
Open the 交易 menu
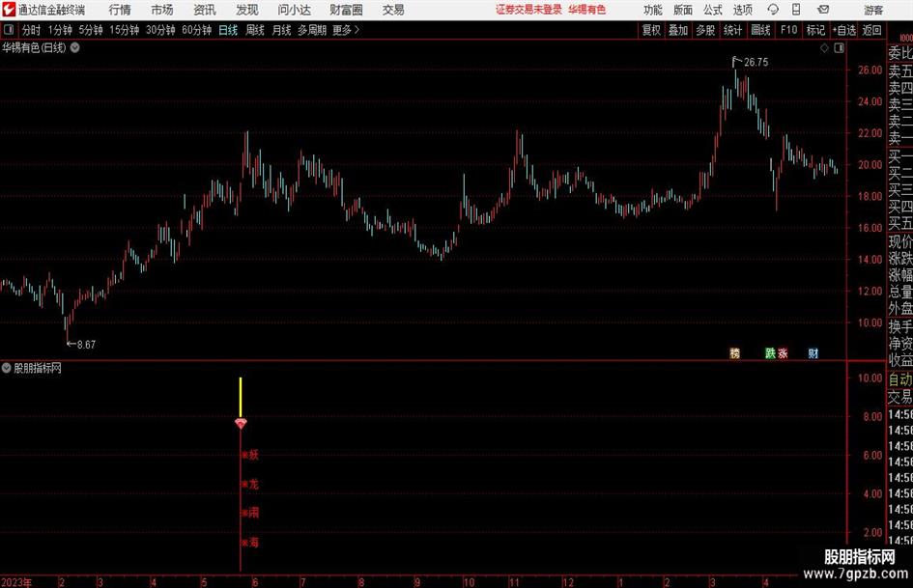pyautogui.click(x=393, y=10)
